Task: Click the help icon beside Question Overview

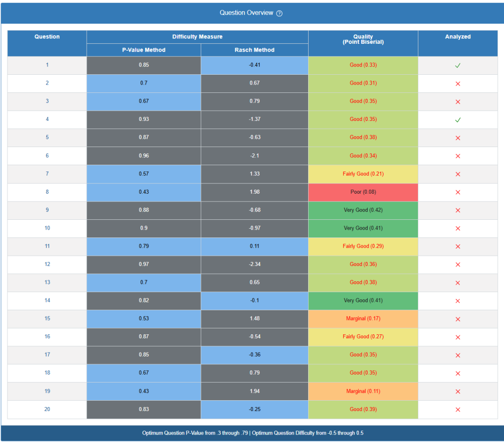Action: point(280,13)
